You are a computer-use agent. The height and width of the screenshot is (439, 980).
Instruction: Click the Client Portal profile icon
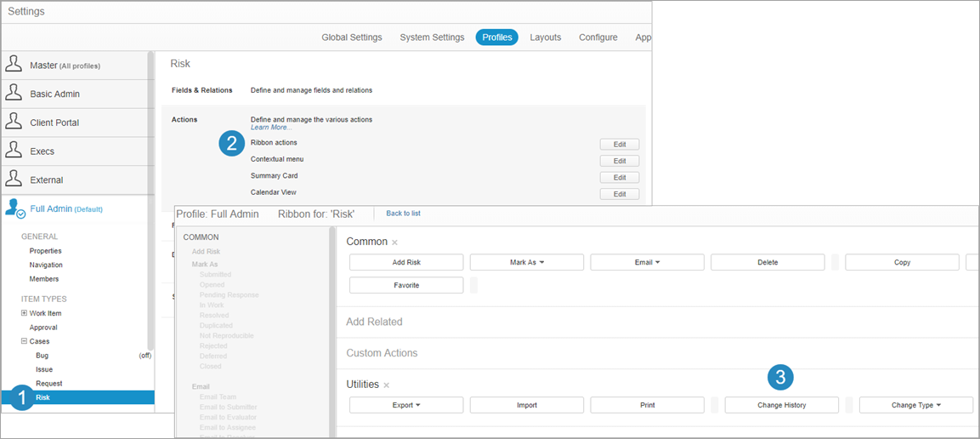(x=14, y=122)
